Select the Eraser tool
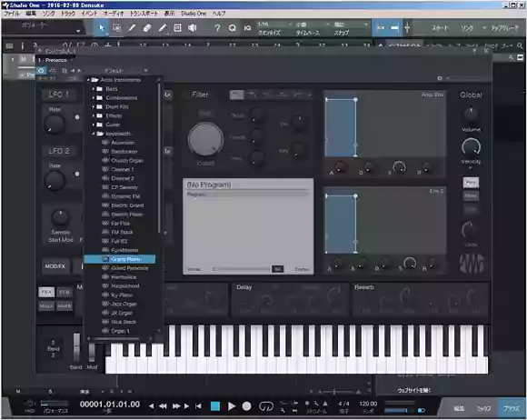Screen dimensions: 527x420 pos(147,28)
